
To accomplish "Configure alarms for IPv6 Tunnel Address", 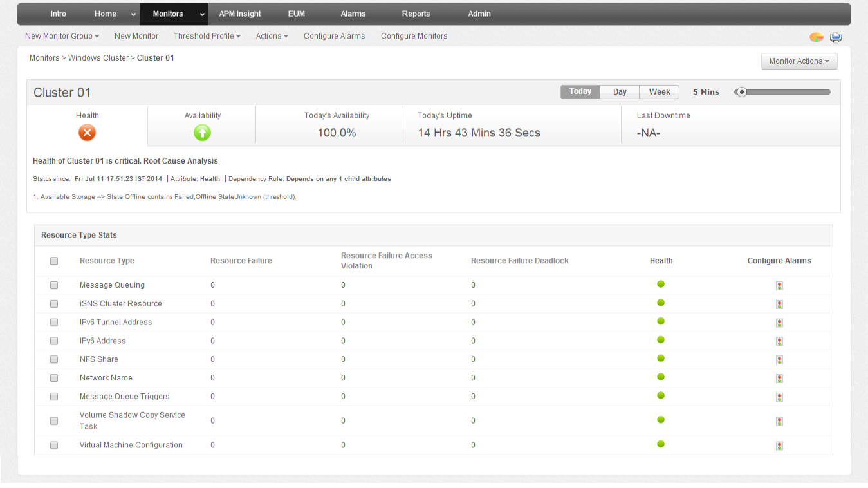I will pyautogui.click(x=779, y=323).
